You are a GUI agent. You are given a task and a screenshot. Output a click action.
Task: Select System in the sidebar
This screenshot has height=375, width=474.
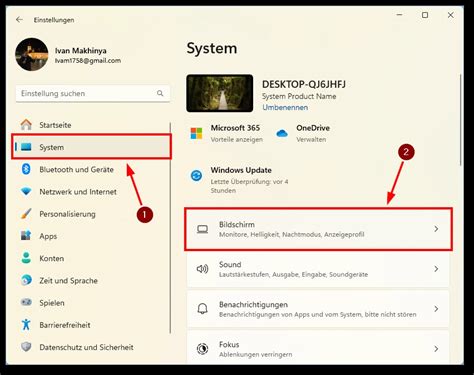tap(91, 147)
